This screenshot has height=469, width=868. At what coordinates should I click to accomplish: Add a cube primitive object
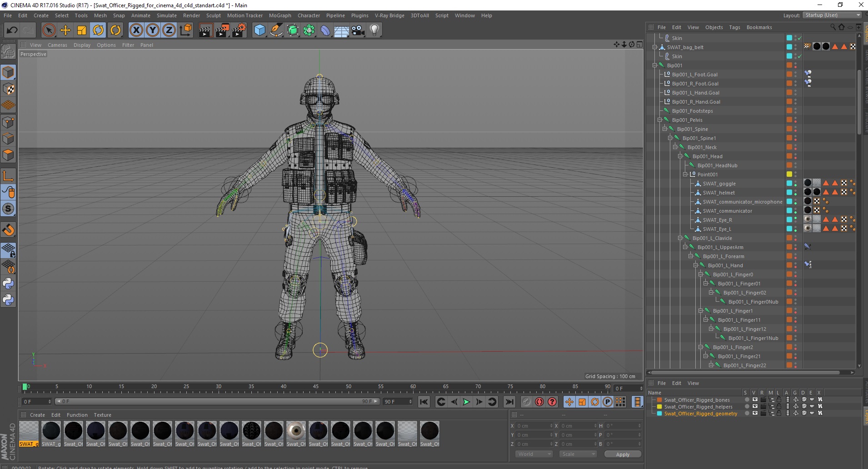point(259,30)
